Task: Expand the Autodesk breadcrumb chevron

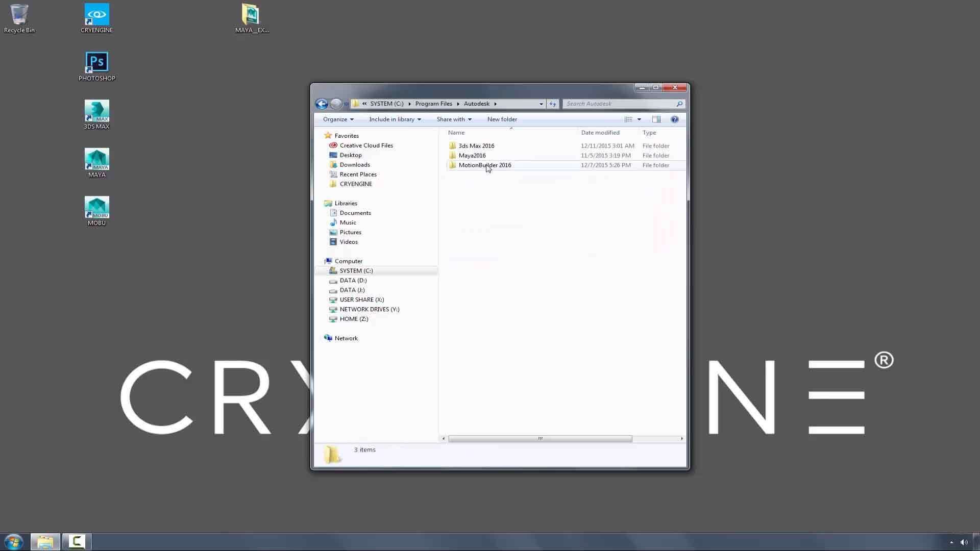Action: tap(495, 104)
